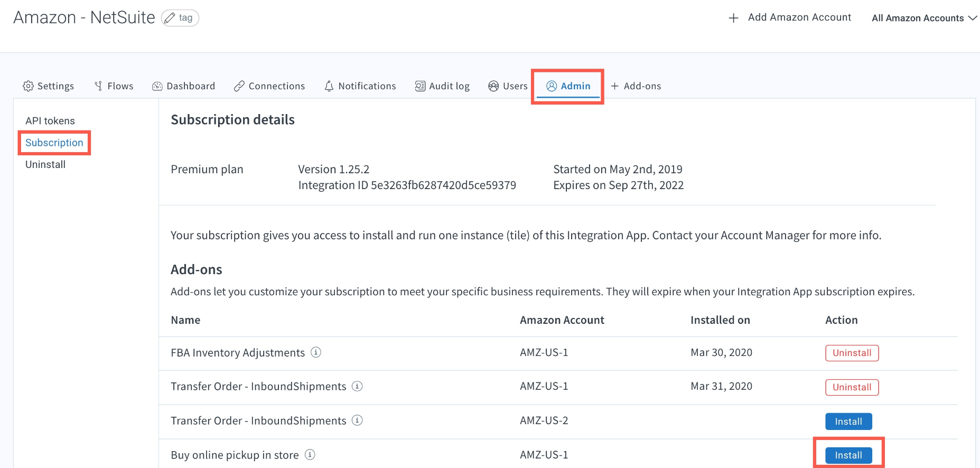Show info for AMZ-US-2 Transfer Order InboundShipments

(357, 420)
